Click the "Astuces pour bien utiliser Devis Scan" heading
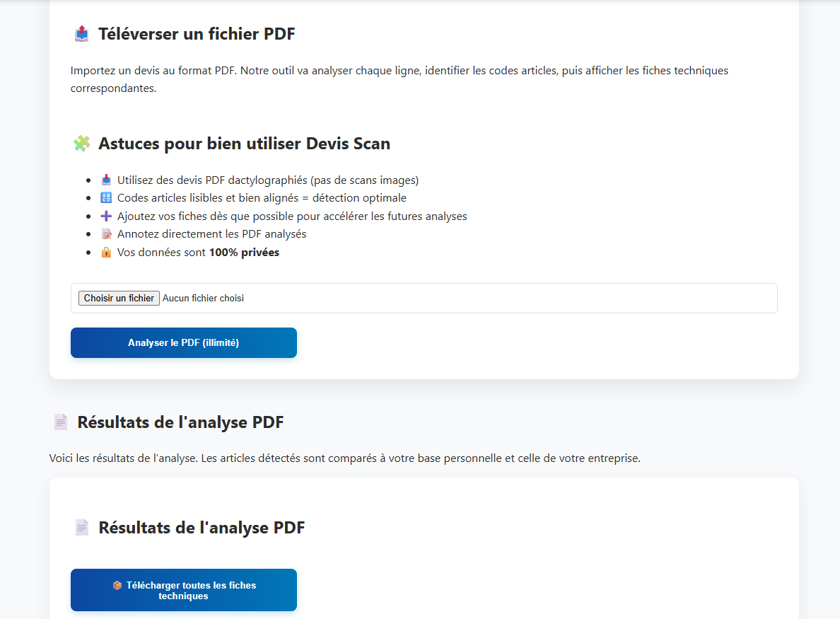Viewport: 840px width, 619px height. pos(244,143)
